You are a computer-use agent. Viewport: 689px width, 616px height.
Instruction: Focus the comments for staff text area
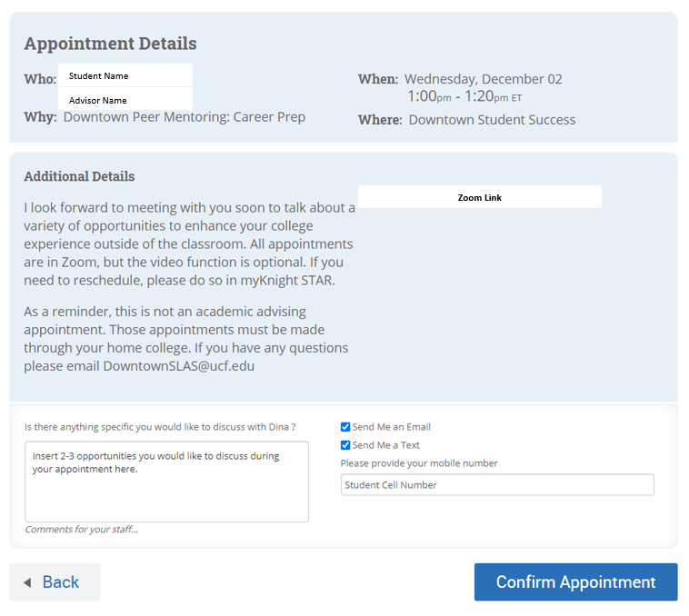(166, 482)
